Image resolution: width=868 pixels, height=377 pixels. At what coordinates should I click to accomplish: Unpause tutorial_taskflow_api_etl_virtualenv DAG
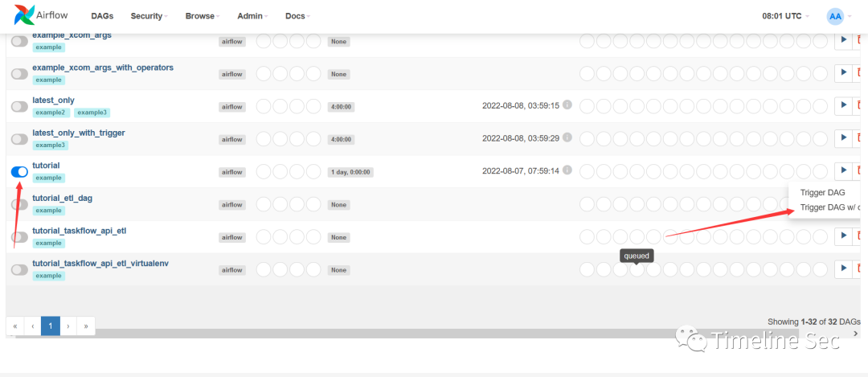(19, 269)
